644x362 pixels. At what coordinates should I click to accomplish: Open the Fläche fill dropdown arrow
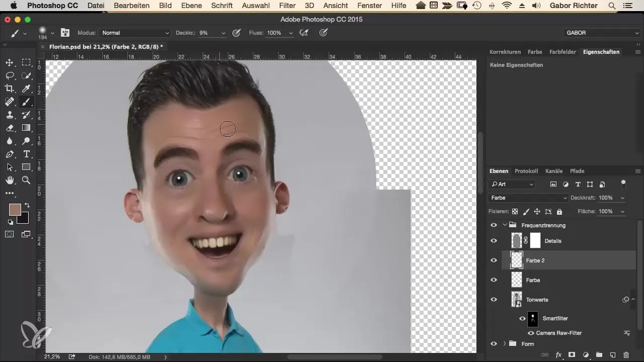click(623, 212)
